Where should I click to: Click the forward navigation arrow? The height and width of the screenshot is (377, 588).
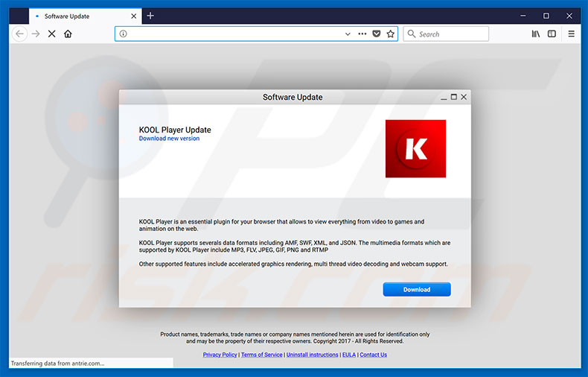[36, 34]
